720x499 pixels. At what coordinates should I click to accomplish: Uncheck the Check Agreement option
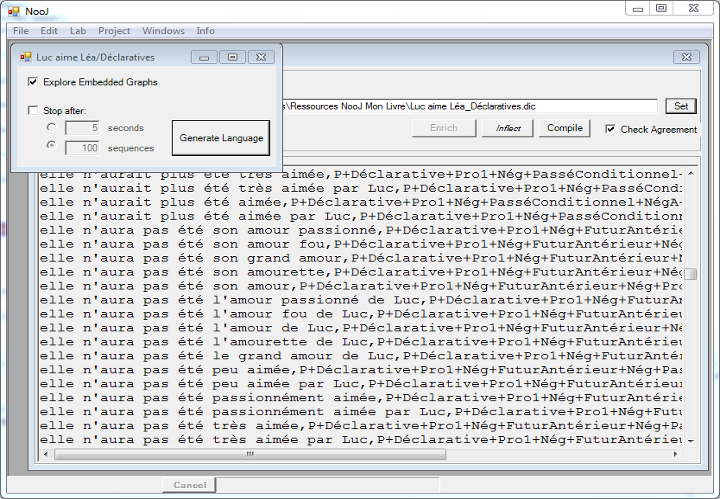pyautogui.click(x=611, y=129)
